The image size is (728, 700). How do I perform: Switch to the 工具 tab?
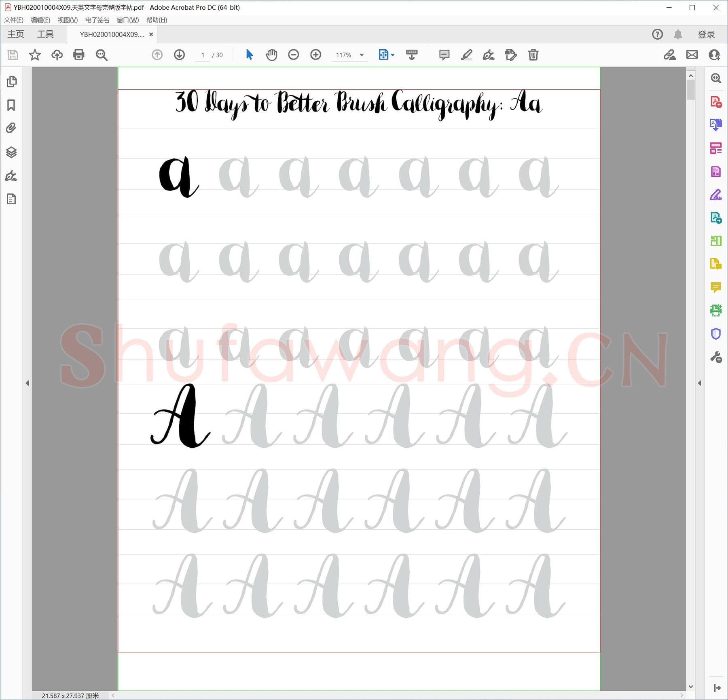pos(45,34)
